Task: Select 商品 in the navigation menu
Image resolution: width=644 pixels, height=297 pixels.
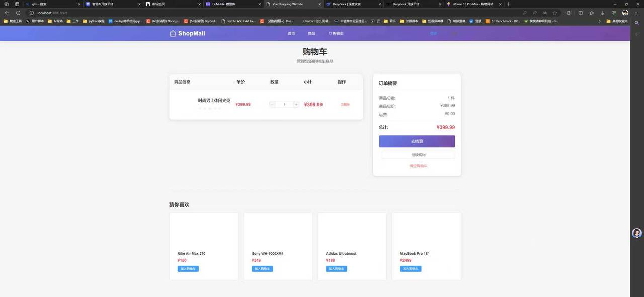Action: click(x=311, y=33)
